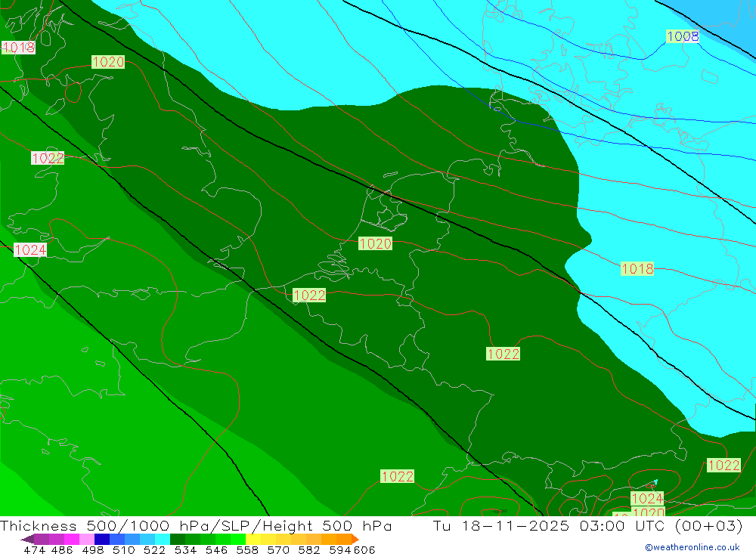Click the 1024 label over southwest England
756x554 pixels.
tap(30, 249)
